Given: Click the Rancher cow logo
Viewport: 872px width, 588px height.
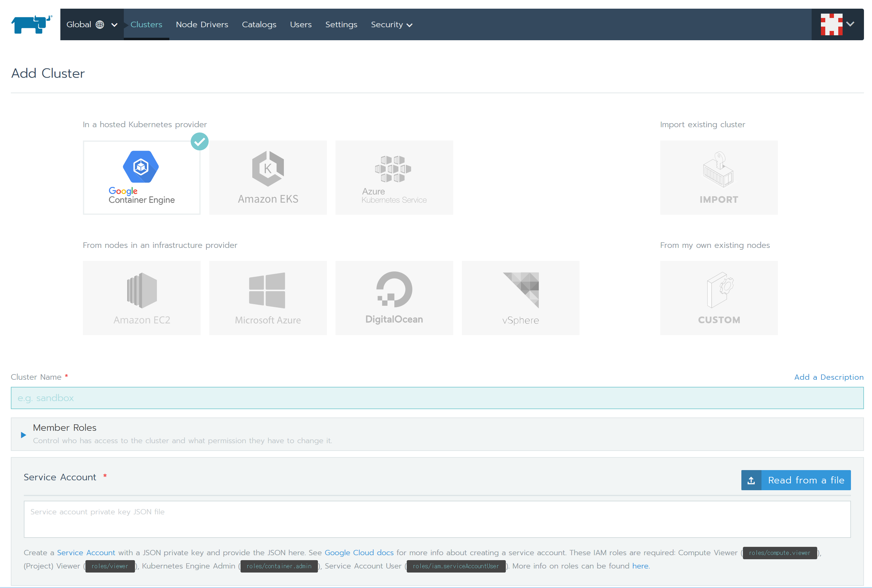Looking at the screenshot, I should pyautogui.click(x=32, y=24).
